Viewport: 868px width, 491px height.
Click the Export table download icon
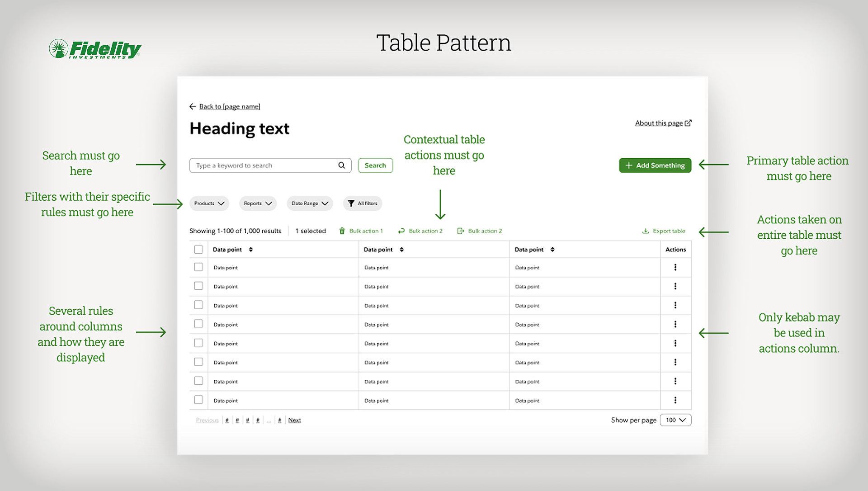[x=646, y=231]
